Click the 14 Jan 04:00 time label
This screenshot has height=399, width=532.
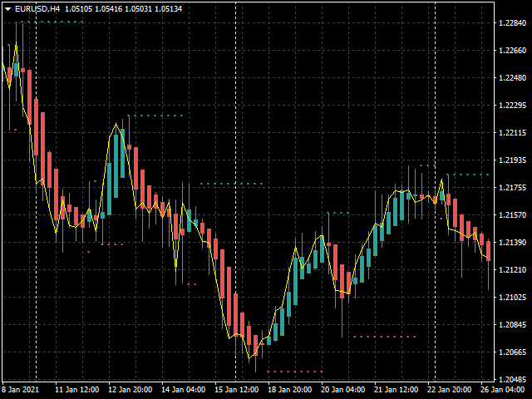(184, 389)
